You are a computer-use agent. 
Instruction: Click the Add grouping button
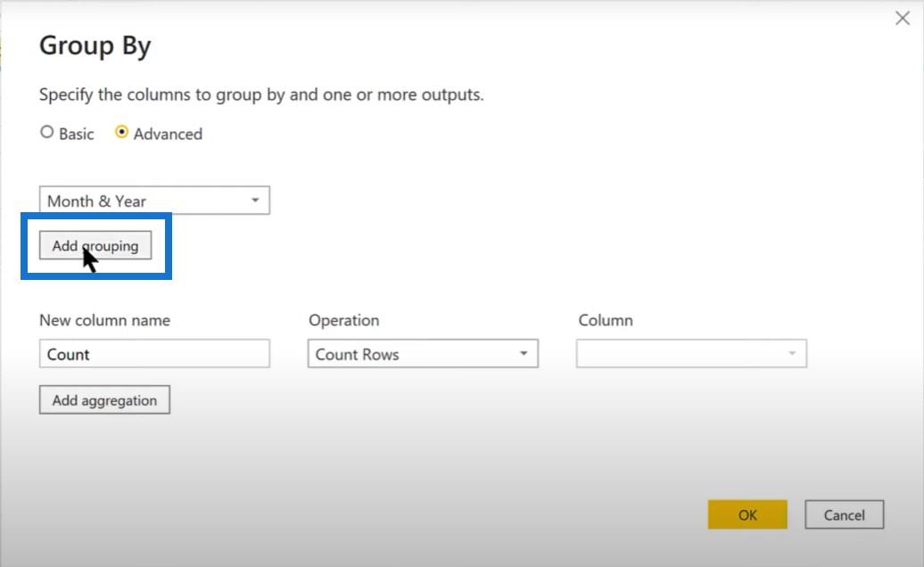pos(95,245)
